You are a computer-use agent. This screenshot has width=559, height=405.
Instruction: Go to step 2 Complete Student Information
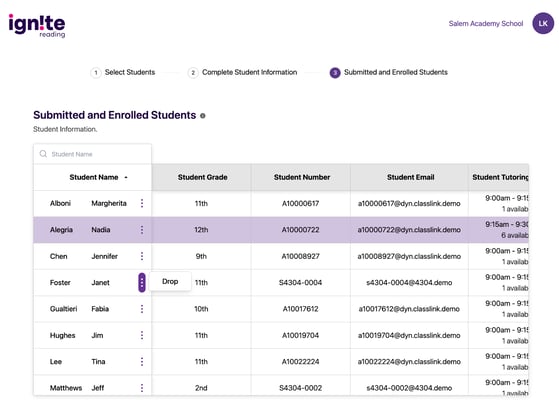pyautogui.click(x=242, y=72)
